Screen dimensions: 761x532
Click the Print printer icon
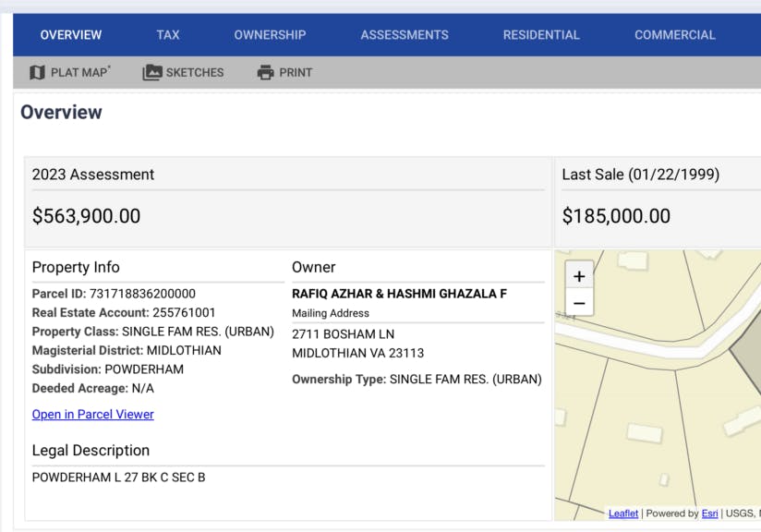coord(266,72)
